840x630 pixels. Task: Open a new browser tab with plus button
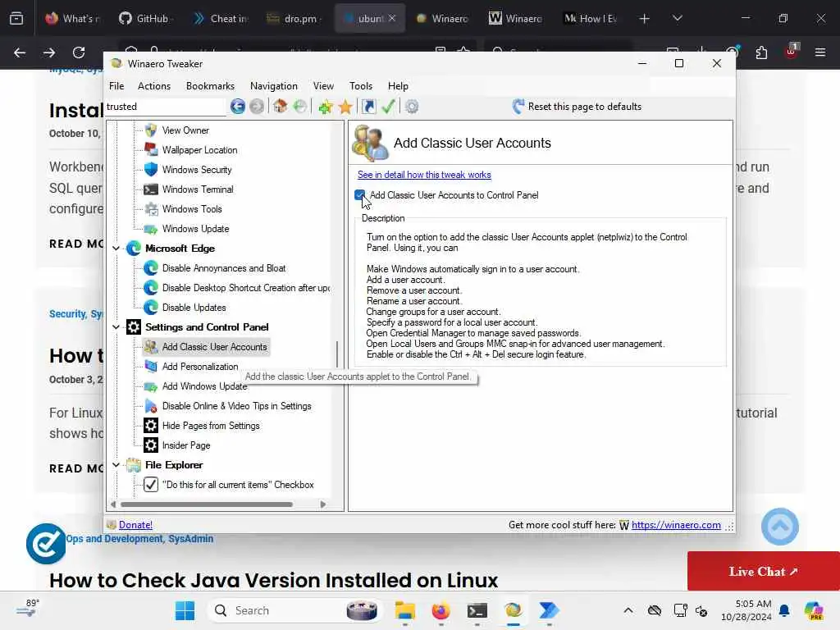[644, 19]
